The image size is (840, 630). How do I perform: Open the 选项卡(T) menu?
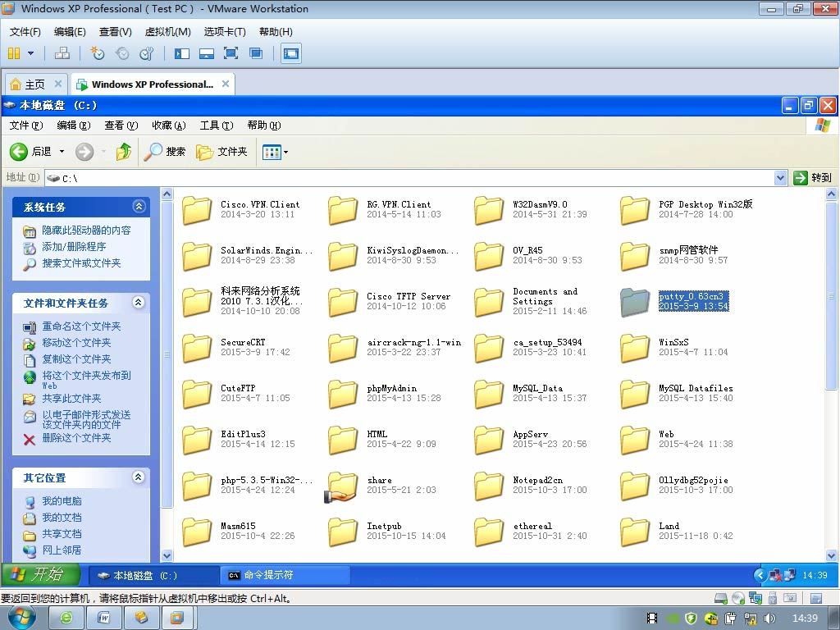225,32
